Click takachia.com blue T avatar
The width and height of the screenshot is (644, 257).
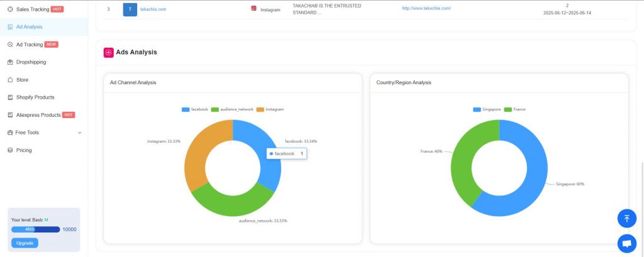tap(130, 9)
